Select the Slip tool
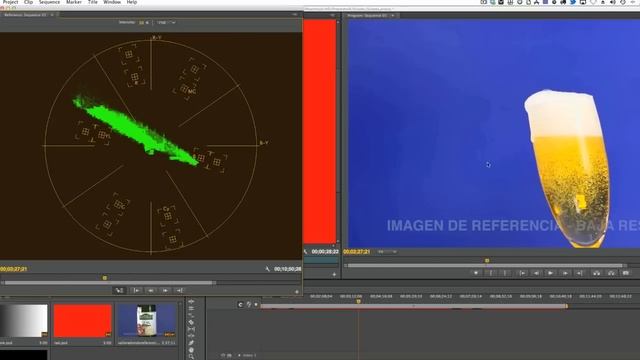The image size is (640, 360). click(x=191, y=329)
